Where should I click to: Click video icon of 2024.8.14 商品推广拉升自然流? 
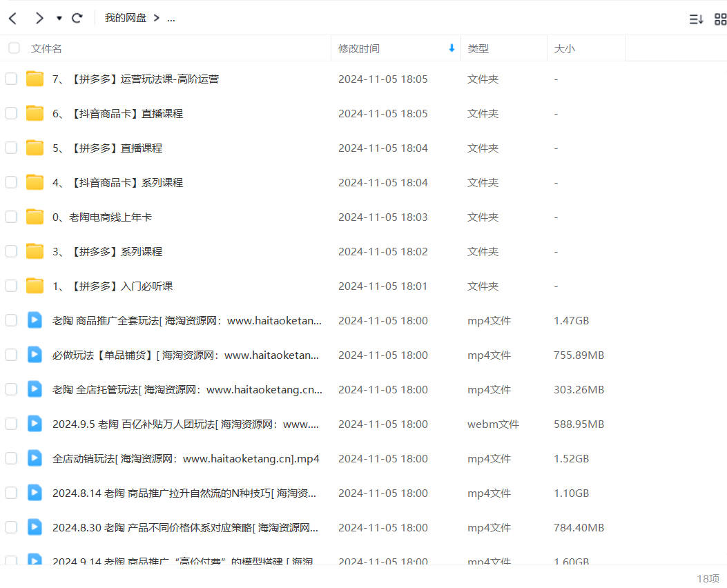click(35, 493)
